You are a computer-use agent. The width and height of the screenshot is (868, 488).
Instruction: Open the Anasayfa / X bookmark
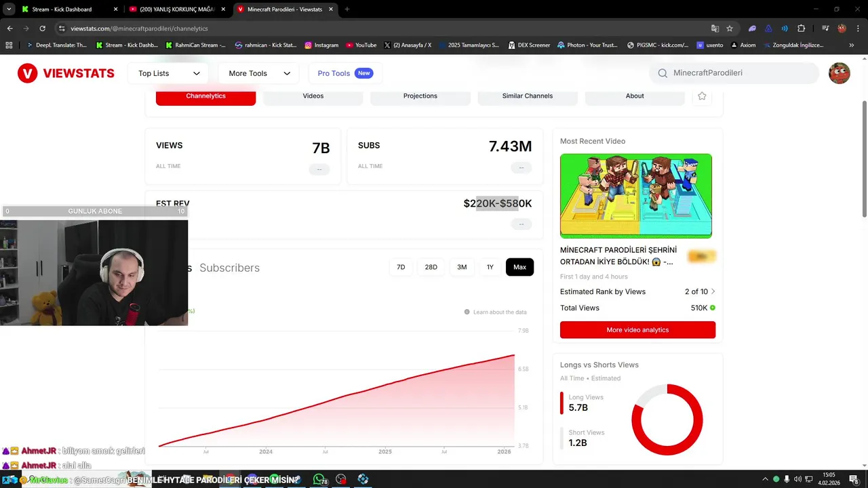point(408,45)
